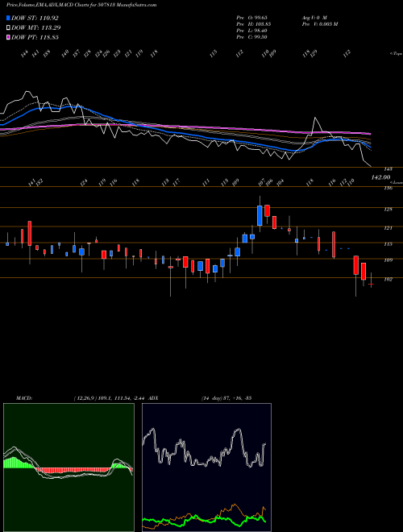Click the ADX chart panel

[206, 468]
